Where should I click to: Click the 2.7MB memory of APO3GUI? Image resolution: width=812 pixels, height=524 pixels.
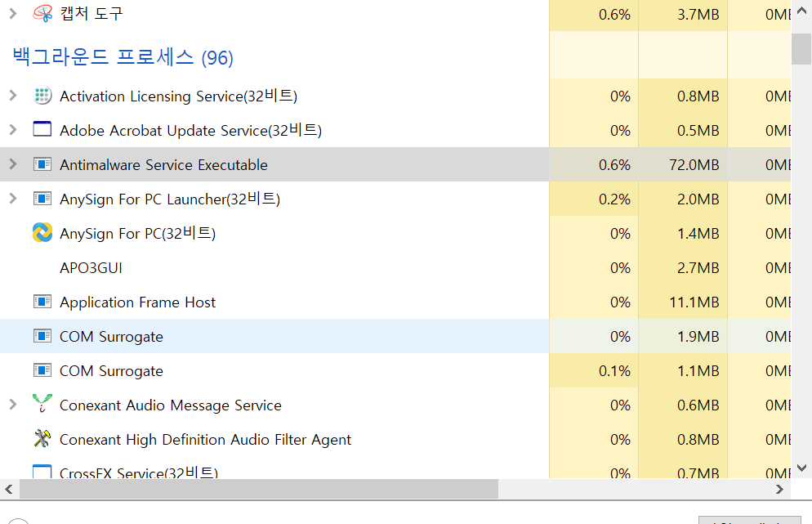698,268
